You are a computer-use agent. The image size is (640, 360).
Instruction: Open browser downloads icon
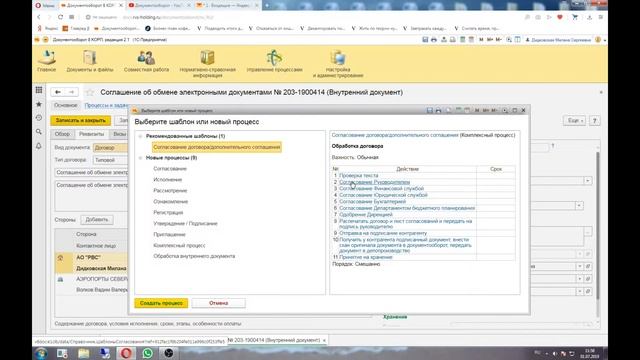(x=589, y=17)
